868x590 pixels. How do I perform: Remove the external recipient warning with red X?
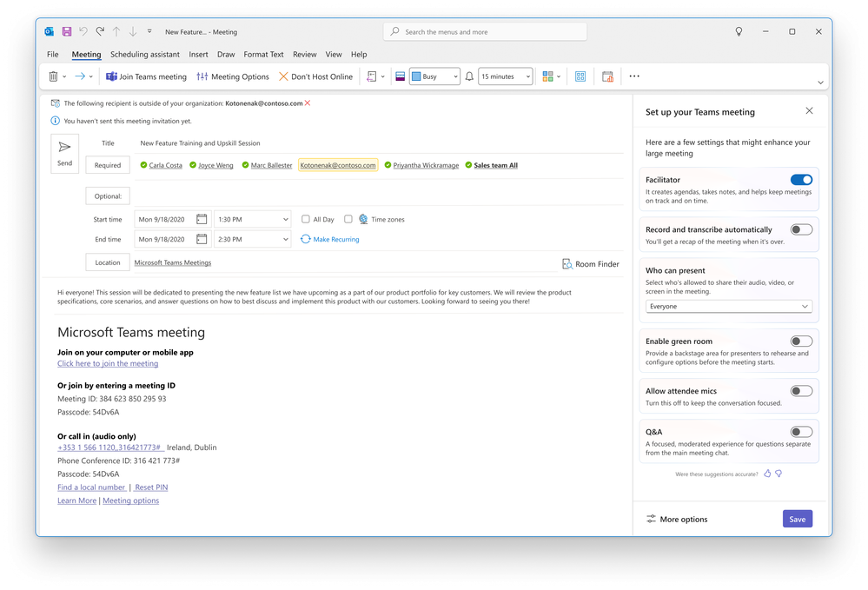point(308,103)
